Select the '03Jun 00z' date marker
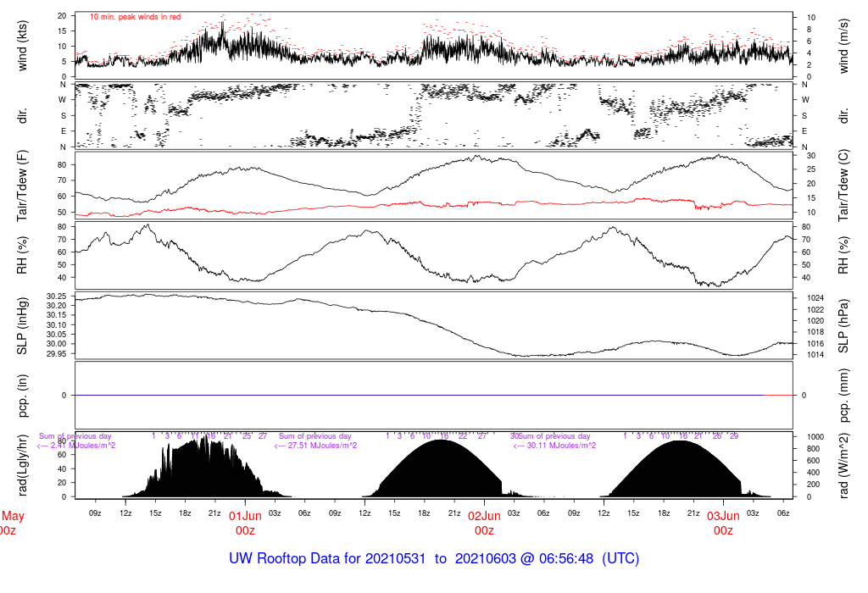Viewport: 868px width, 593px height. click(724, 524)
